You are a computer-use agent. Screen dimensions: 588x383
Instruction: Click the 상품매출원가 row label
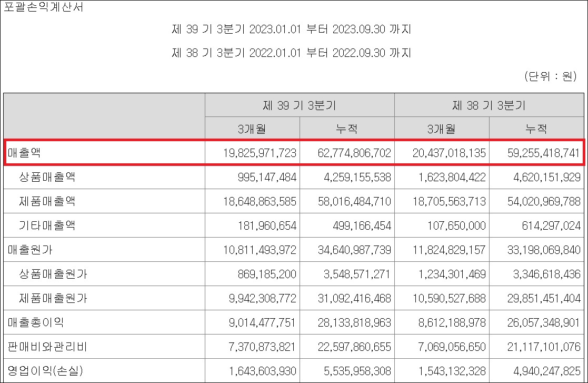pos(53,274)
